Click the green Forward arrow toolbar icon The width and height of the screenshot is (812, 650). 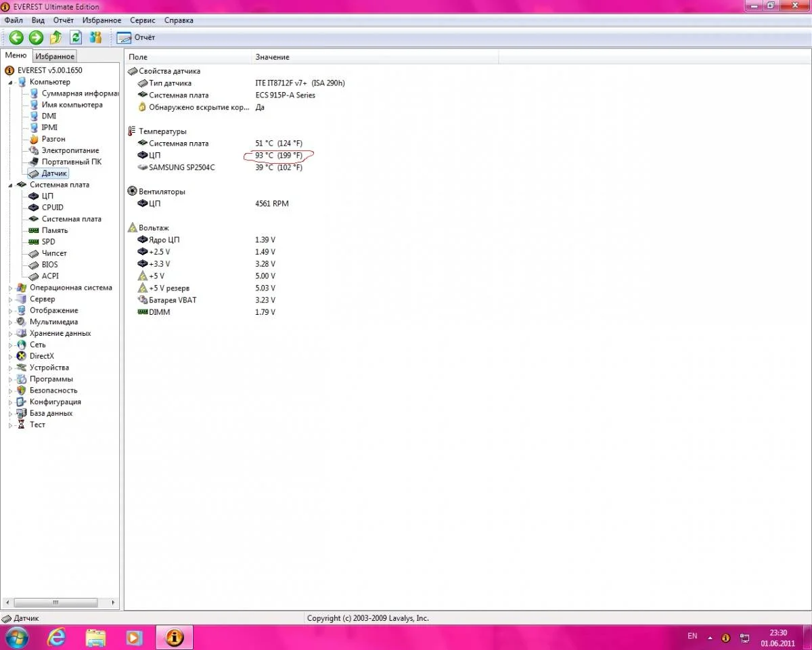36,37
